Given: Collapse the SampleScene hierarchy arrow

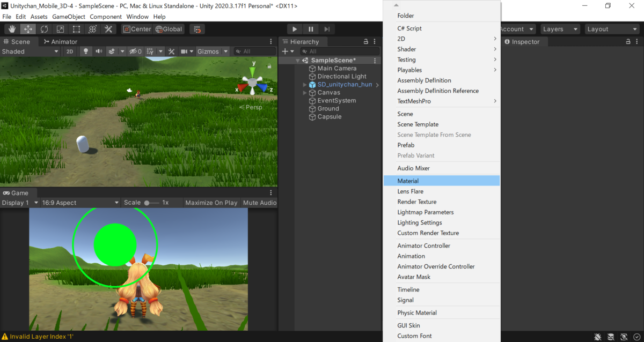Looking at the screenshot, I should (298, 61).
